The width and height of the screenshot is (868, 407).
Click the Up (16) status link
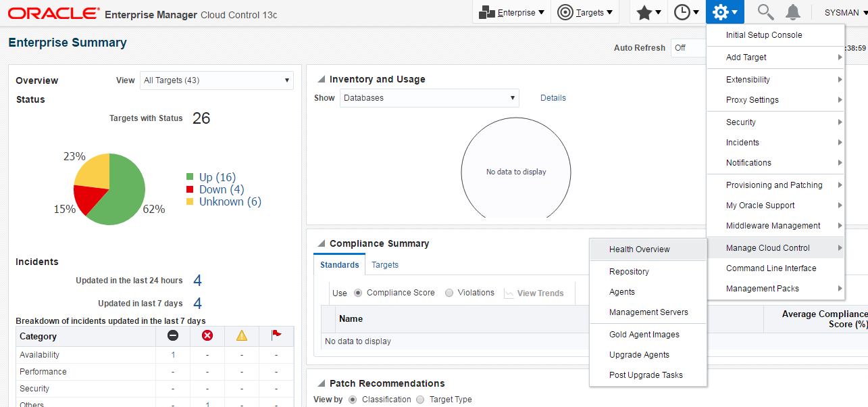(217, 177)
